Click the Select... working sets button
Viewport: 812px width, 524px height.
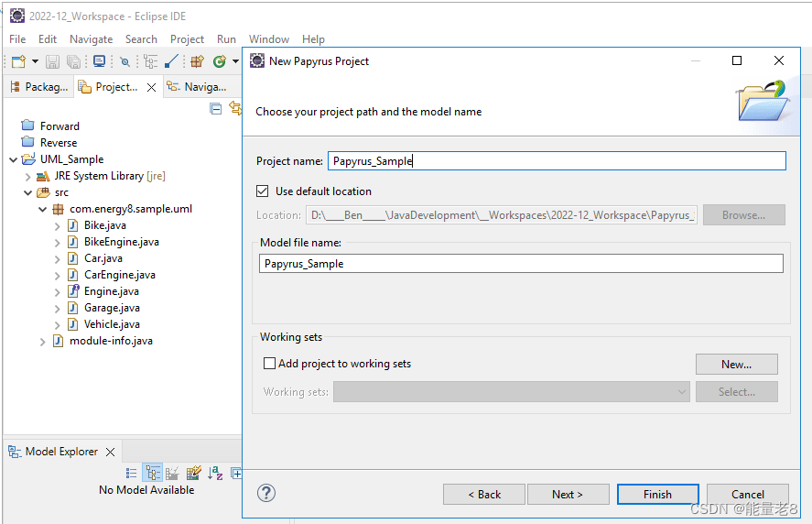coord(736,392)
